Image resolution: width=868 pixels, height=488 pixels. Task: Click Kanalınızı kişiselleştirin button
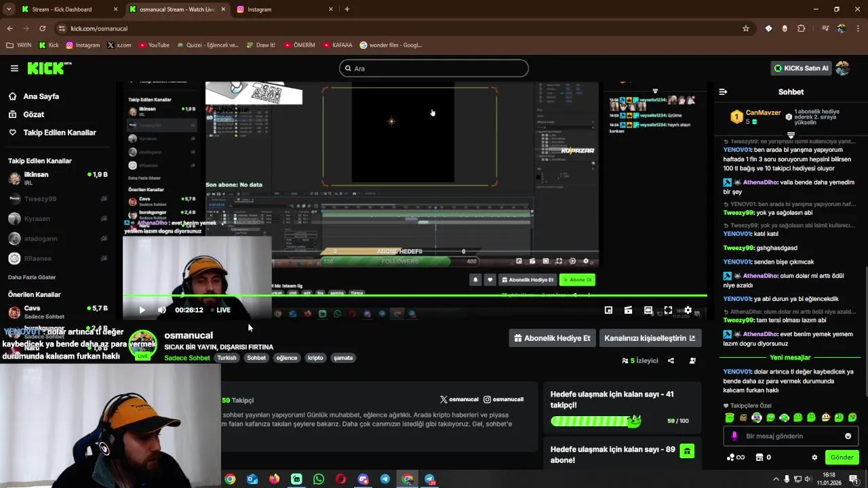650,338
